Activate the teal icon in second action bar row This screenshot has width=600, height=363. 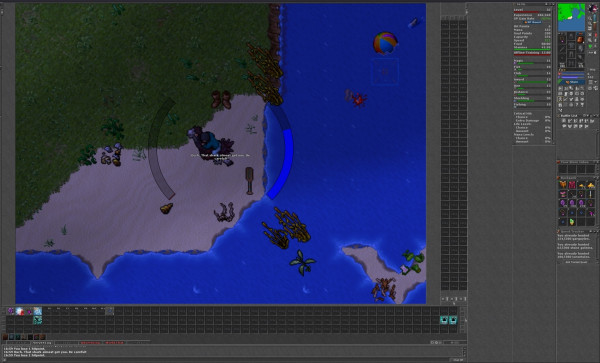point(38,320)
